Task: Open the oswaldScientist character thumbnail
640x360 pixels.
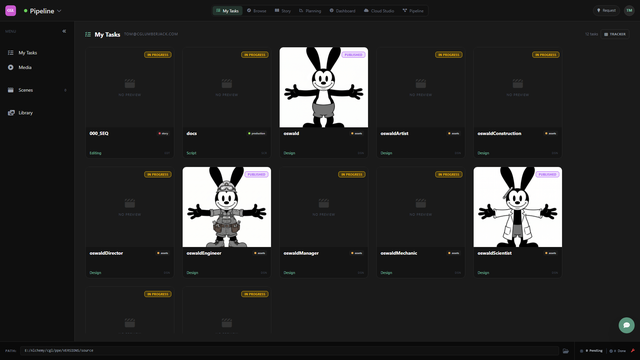Action: coord(518,207)
